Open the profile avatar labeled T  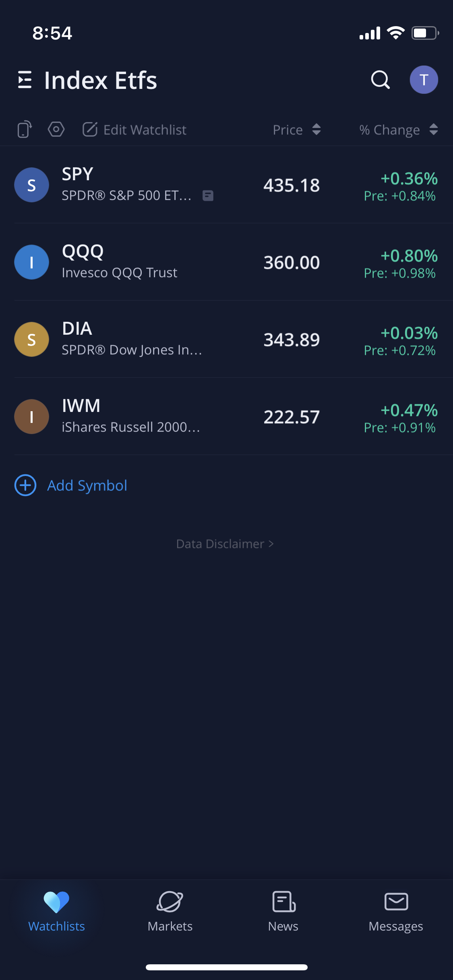coord(424,80)
